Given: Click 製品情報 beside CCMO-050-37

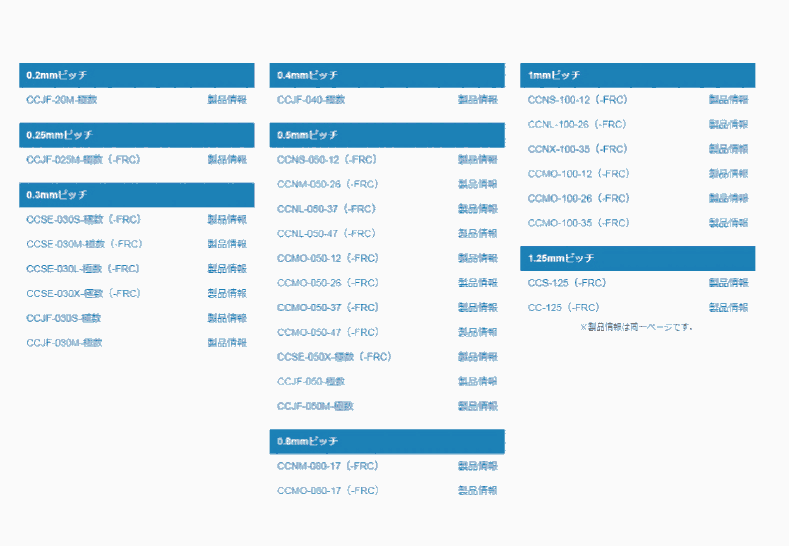Looking at the screenshot, I should (478, 308).
